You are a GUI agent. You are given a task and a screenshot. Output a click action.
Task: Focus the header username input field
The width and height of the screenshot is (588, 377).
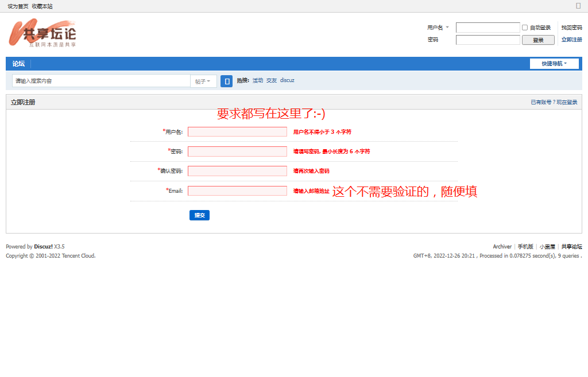coord(488,28)
